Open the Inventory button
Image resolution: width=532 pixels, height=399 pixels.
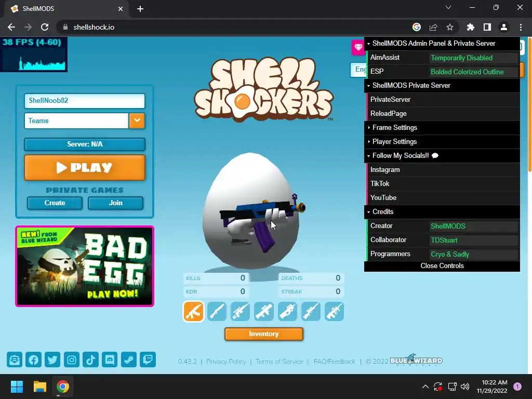(263, 334)
